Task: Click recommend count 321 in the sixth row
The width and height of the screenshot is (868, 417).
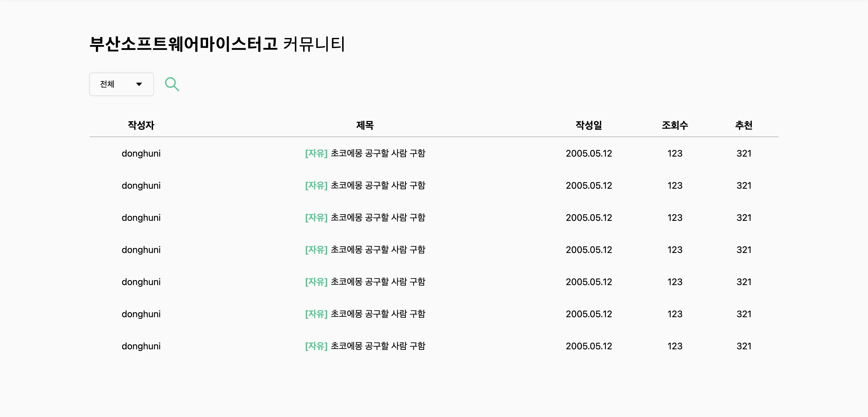Action: [744, 314]
